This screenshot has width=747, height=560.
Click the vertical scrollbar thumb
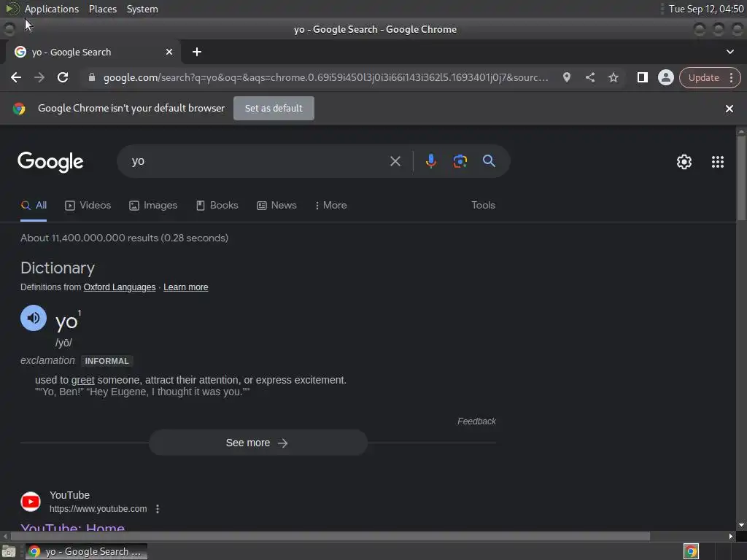741,178
